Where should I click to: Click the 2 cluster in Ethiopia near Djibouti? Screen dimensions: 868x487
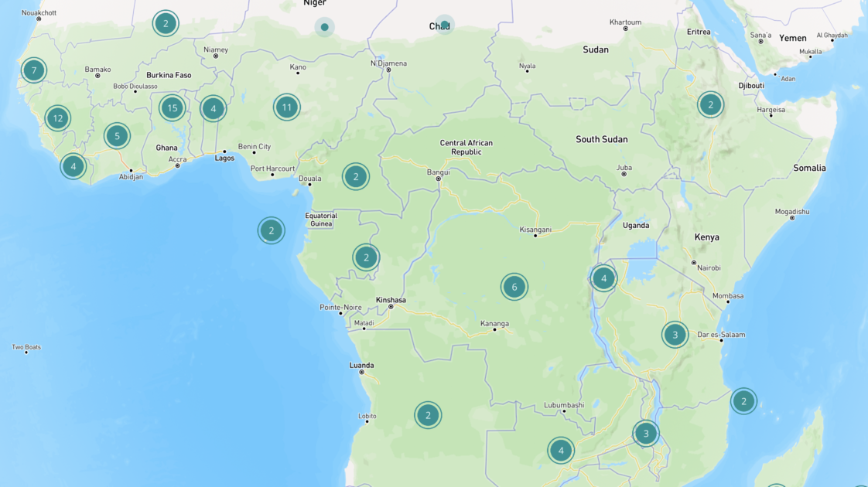(710, 104)
